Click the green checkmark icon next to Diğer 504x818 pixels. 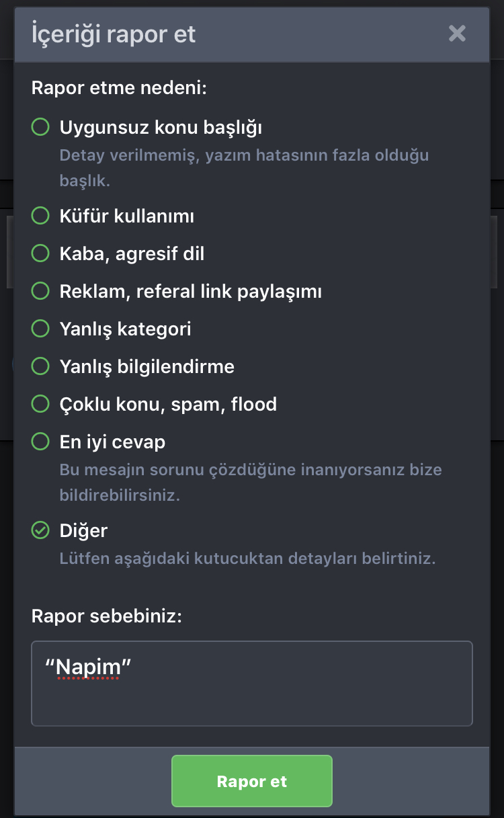click(40, 530)
